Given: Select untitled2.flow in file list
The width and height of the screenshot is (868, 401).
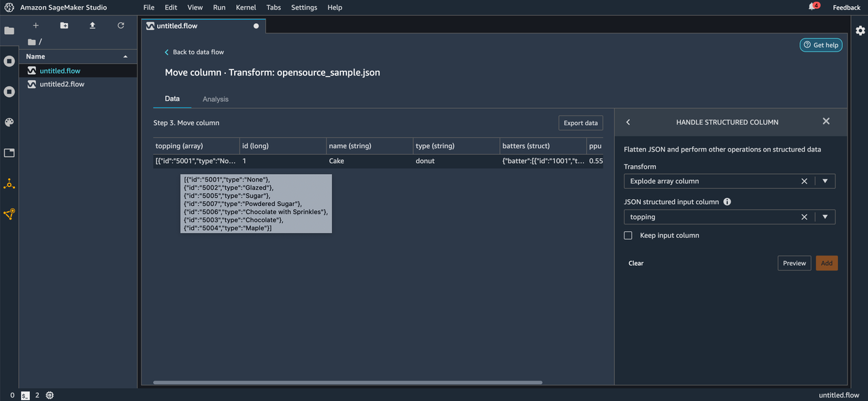Looking at the screenshot, I should coord(62,84).
